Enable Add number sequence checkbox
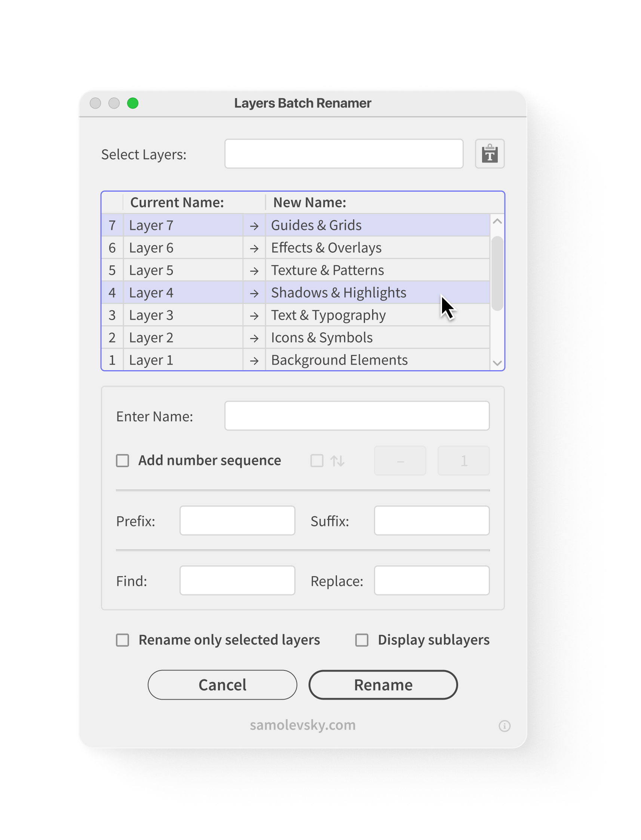The height and width of the screenshot is (840, 641). pyautogui.click(x=122, y=460)
